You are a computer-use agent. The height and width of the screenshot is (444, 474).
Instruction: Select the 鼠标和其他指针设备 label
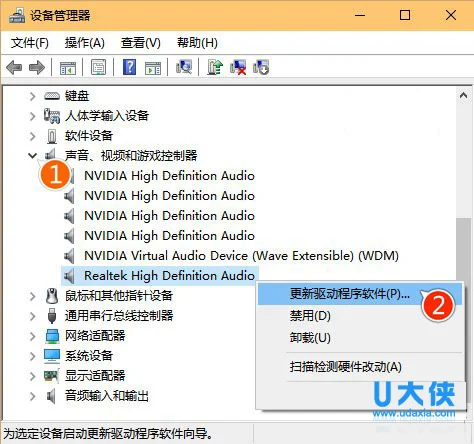pyautogui.click(x=119, y=296)
